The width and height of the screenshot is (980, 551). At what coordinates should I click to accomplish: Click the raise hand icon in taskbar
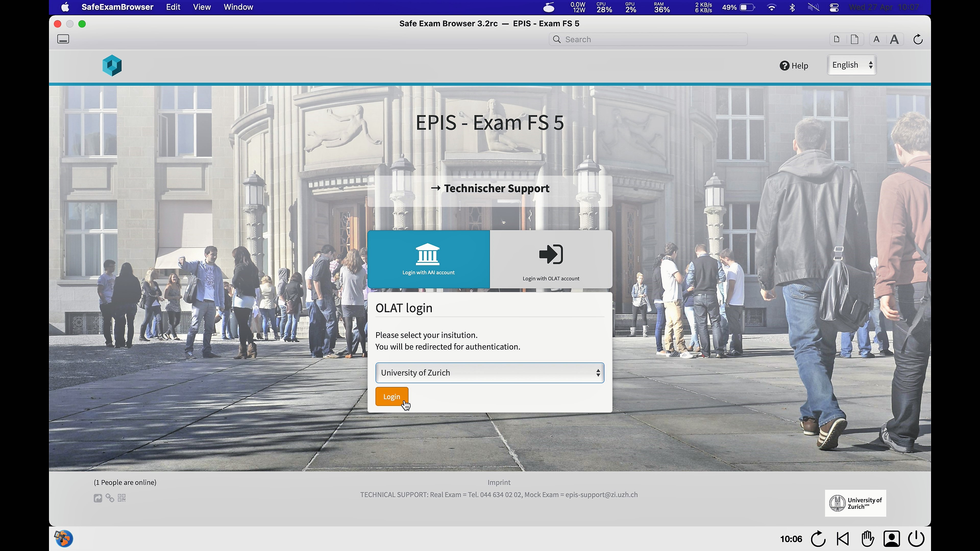[x=867, y=539]
